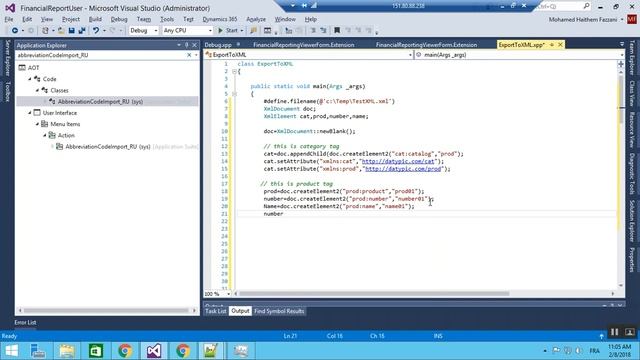Follow the http://datypic.com/cat link in code
The width and height of the screenshot is (640, 360).
(398, 161)
